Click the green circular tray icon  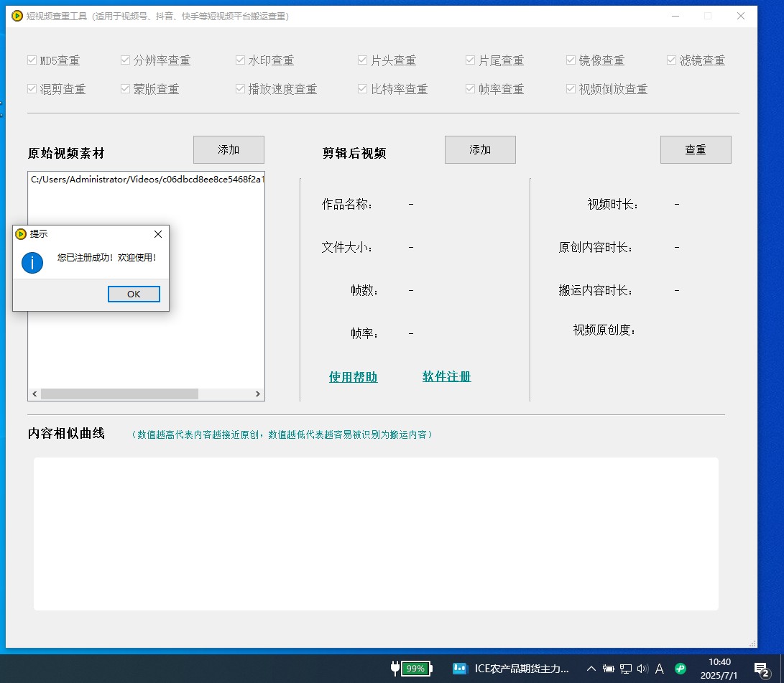click(x=680, y=669)
